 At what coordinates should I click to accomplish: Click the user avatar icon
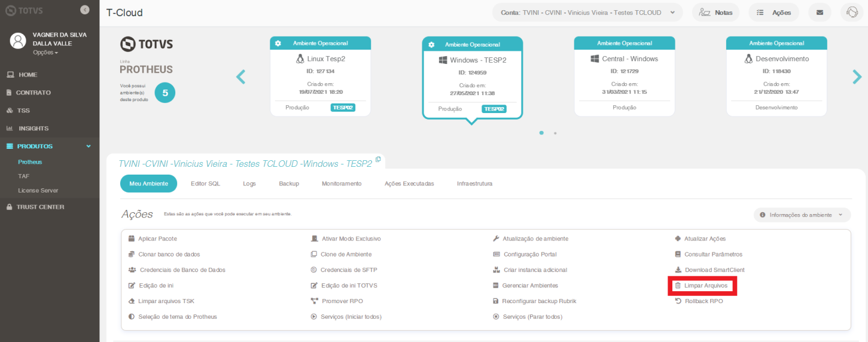pos(19,41)
